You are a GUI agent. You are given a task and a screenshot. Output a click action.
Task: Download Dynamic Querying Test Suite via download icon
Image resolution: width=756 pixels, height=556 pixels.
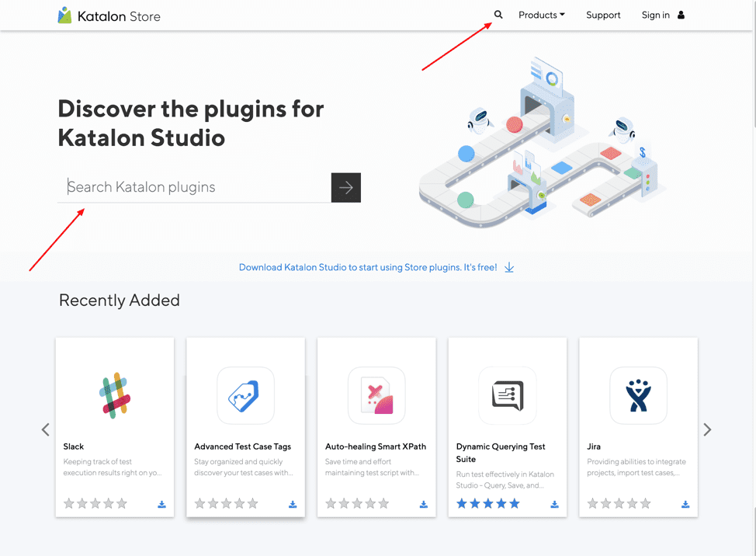[554, 505]
